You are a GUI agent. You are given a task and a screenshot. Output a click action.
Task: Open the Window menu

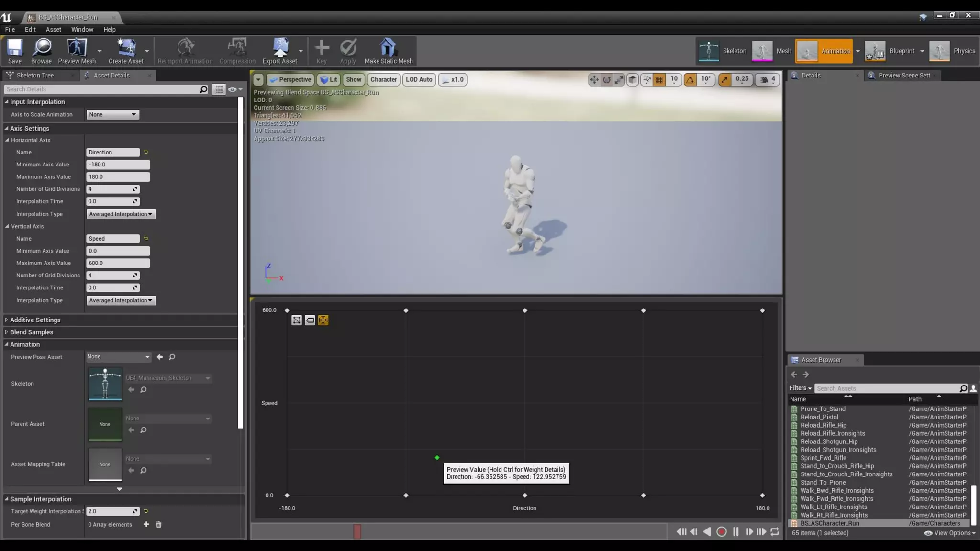click(82, 29)
